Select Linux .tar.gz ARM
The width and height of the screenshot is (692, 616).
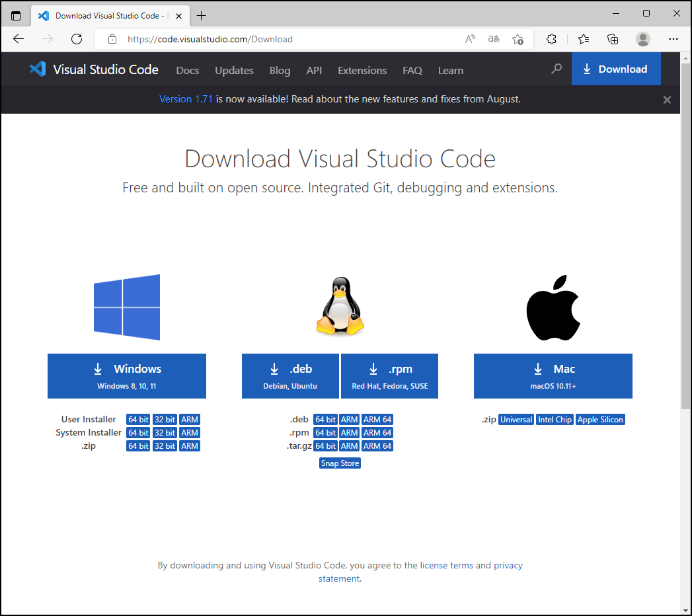tap(350, 446)
